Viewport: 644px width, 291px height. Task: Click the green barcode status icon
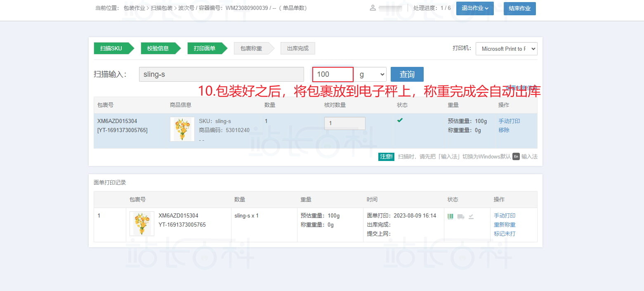pos(450,216)
